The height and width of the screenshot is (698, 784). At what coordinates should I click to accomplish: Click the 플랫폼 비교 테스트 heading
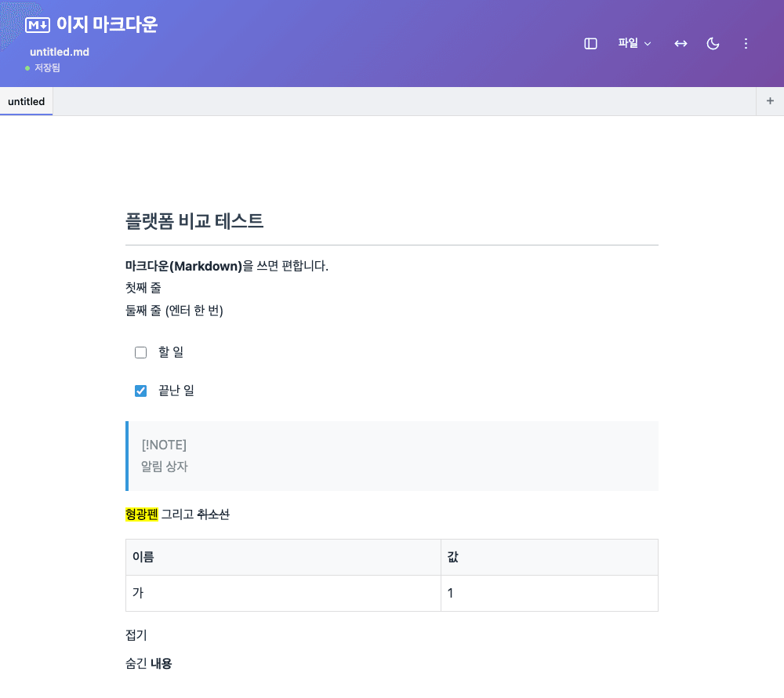coord(194,221)
